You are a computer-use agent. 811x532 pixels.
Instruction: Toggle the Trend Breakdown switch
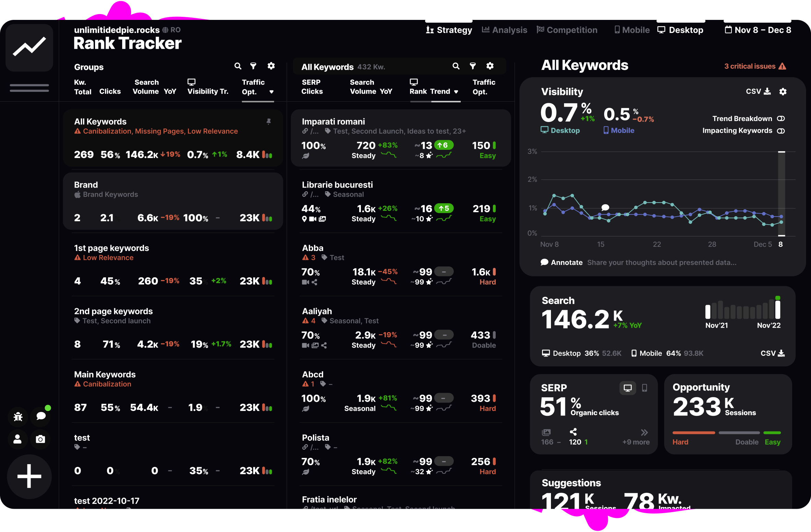(x=781, y=118)
